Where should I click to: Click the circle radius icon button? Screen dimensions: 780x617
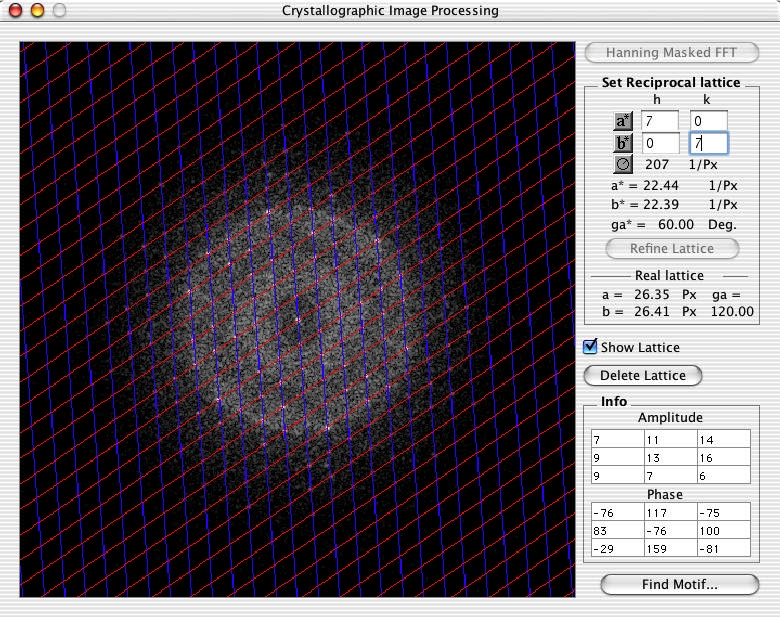click(x=623, y=164)
